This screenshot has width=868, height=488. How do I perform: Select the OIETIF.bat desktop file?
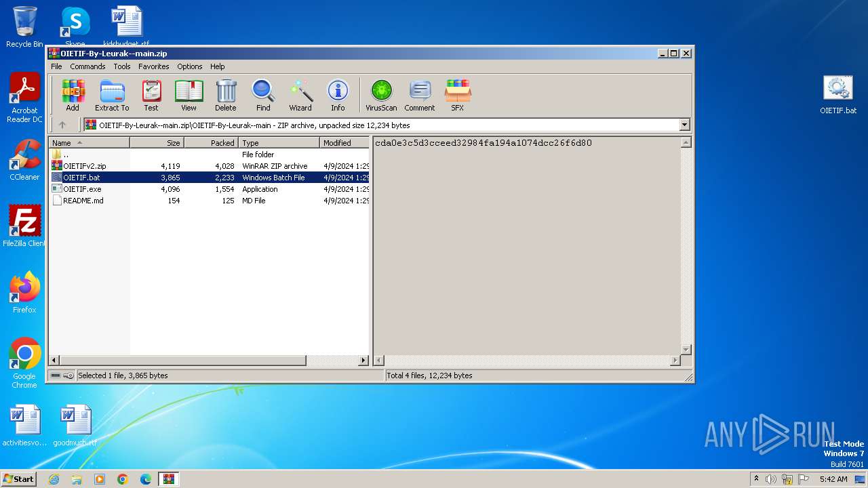coord(838,95)
